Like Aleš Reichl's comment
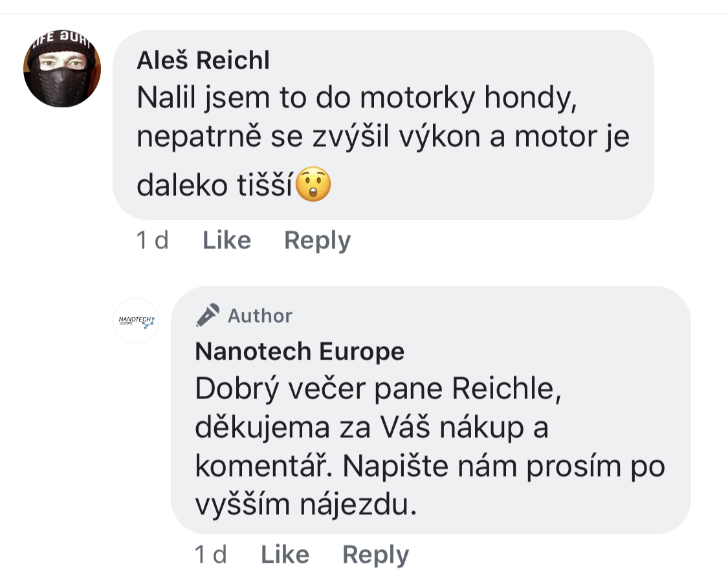The height and width of the screenshot is (586, 728). click(x=226, y=241)
